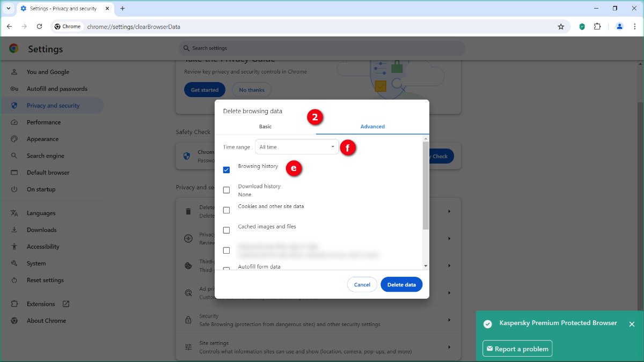Viewport: 644px width, 362px height.
Task: Cancel the delete browsing data dialog
Action: point(362,285)
